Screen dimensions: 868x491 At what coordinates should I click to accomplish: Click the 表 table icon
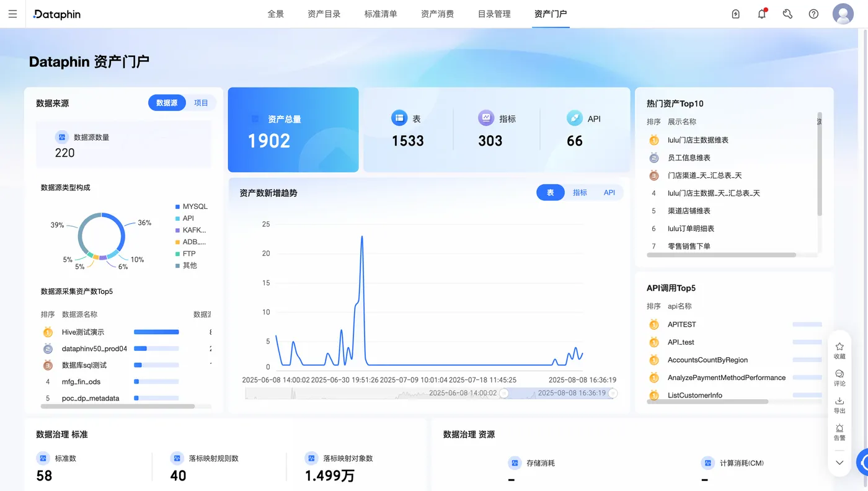point(399,118)
